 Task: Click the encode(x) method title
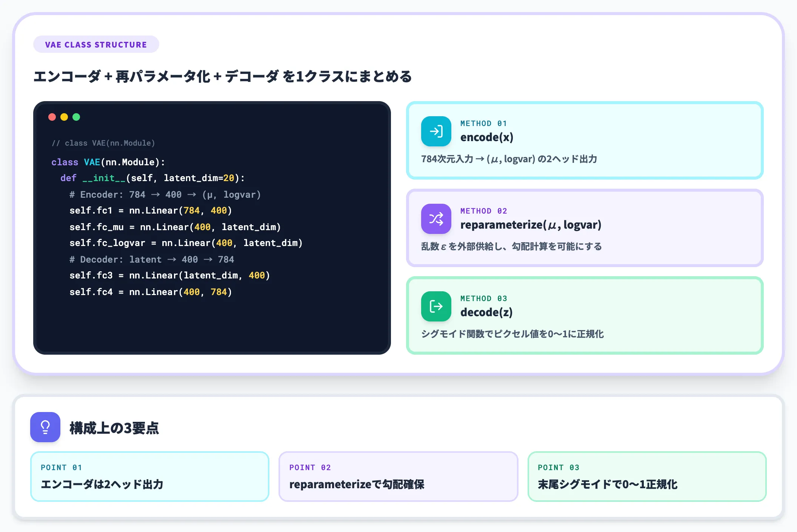click(x=487, y=137)
